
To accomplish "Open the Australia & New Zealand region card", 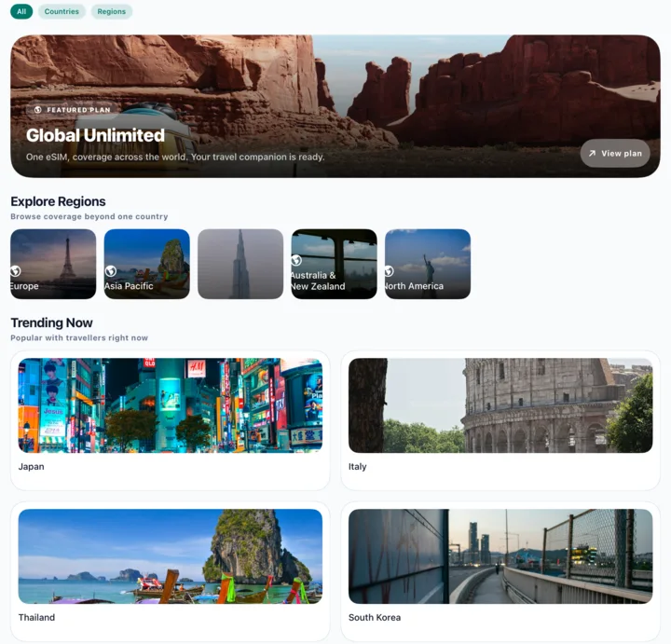I will click(x=335, y=264).
